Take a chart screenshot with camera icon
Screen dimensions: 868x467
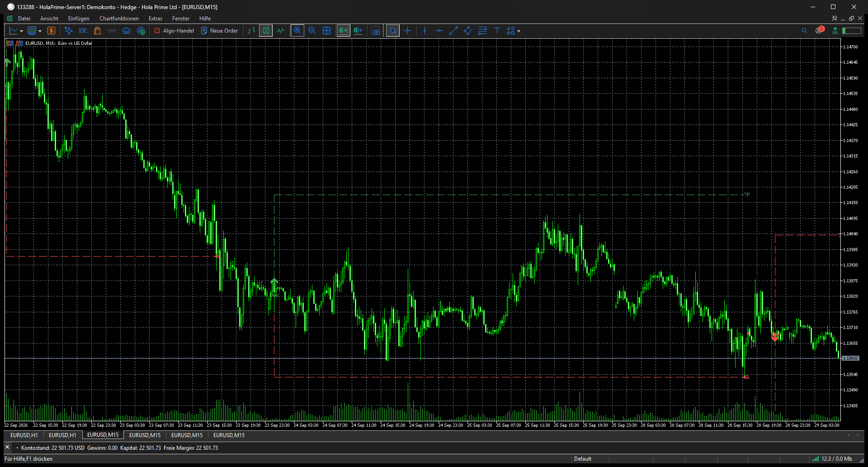376,31
